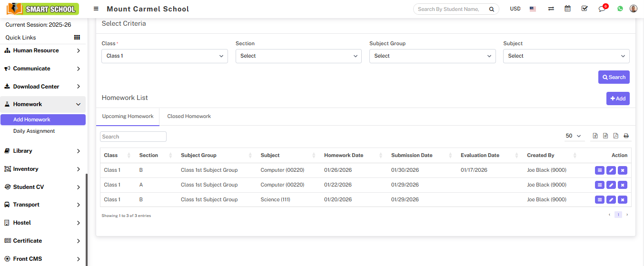Click the Excel export icon
644x266 pixels.
pyautogui.click(x=595, y=136)
